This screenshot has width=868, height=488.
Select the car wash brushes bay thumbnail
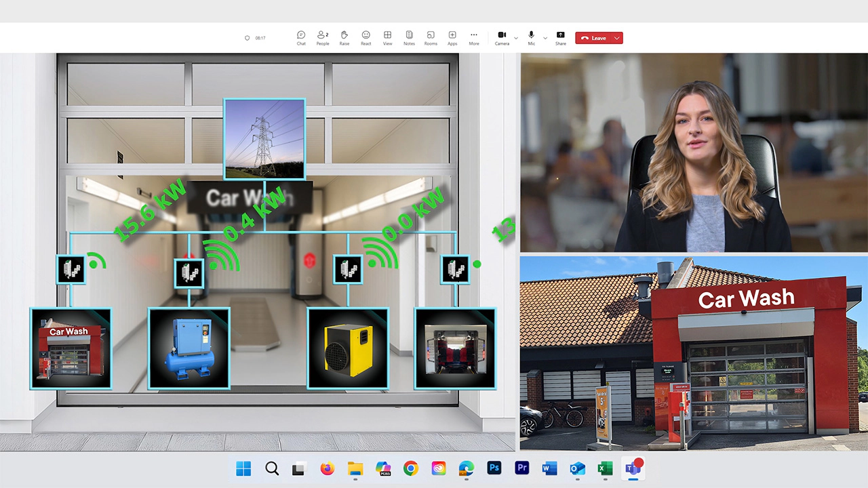455,348
